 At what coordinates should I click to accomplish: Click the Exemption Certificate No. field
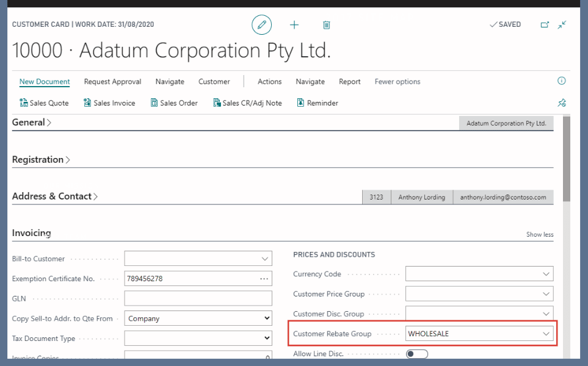click(x=198, y=279)
